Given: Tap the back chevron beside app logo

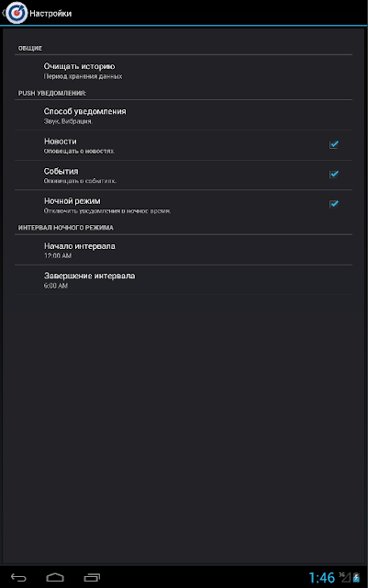Looking at the screenshot, I should point(3,13).
